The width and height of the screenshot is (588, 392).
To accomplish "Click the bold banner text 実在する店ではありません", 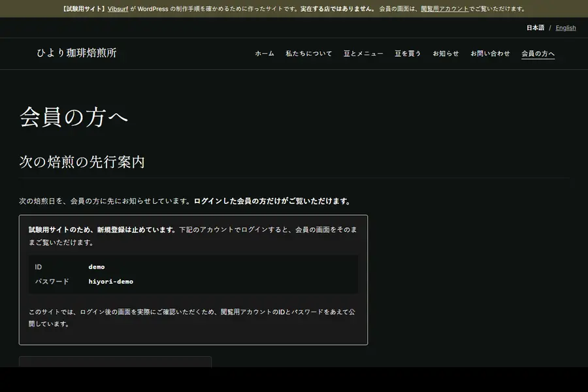I will (336, 9).
